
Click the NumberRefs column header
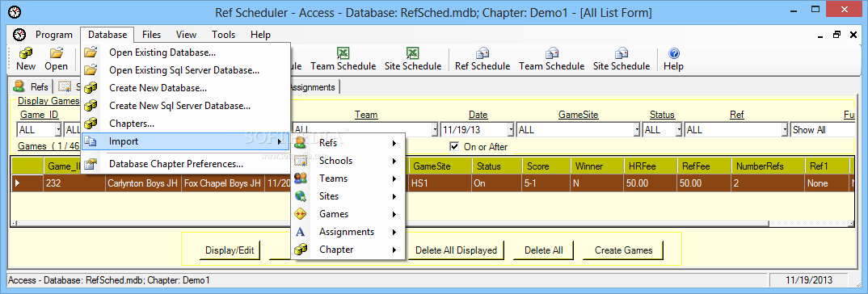point(768,166)
